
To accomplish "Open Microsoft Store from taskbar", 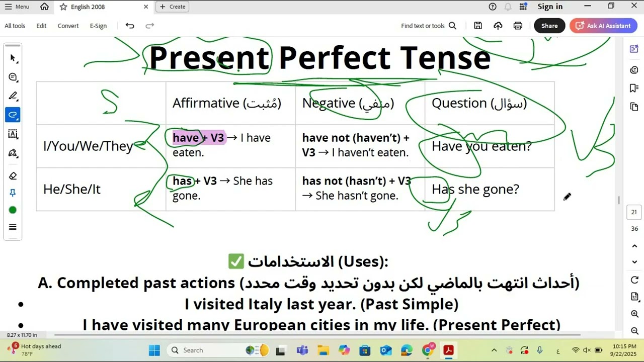I will coord(365,350).
